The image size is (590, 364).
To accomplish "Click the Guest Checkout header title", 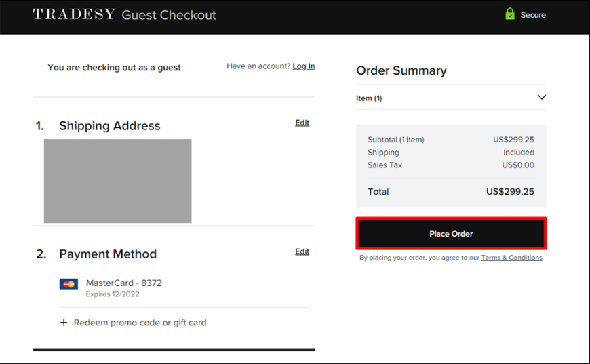I will pos(169,15).
